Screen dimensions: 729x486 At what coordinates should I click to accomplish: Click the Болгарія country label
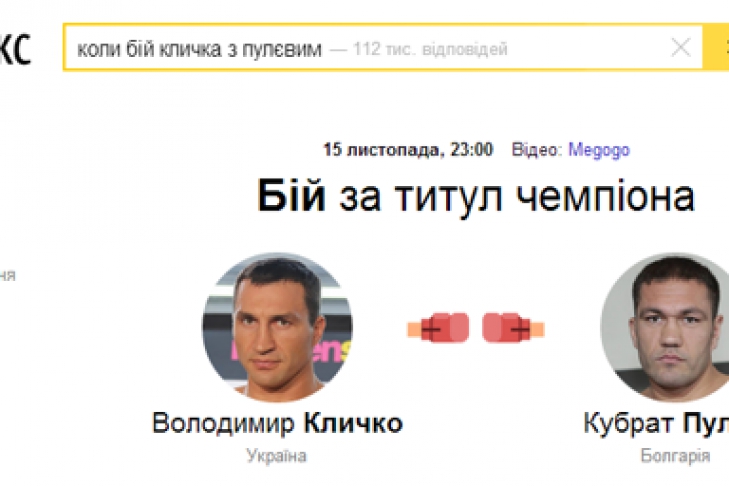[x=675, y=456]
